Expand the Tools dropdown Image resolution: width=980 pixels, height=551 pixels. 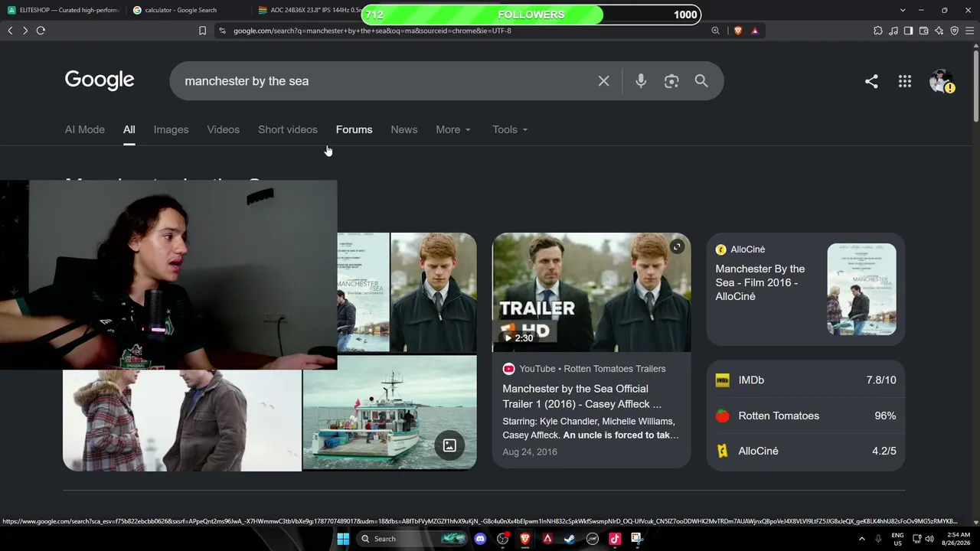pyautogui.click(x=510, y=129)
